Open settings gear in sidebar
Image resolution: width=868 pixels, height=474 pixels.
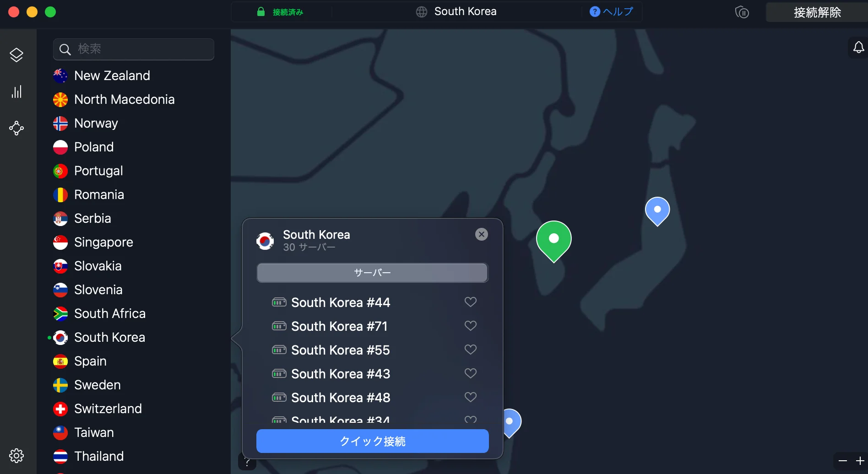click(x=16, y=456)
